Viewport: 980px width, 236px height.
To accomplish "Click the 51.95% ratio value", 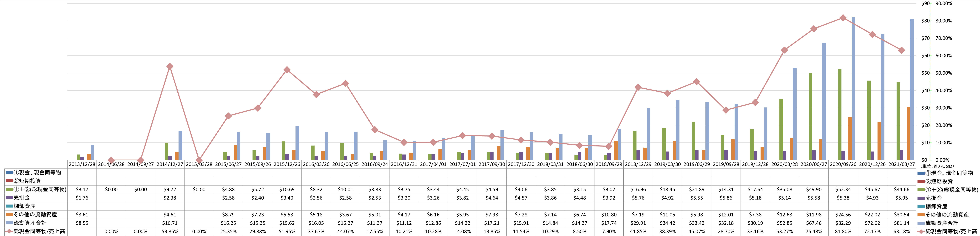I will [287, 231].
